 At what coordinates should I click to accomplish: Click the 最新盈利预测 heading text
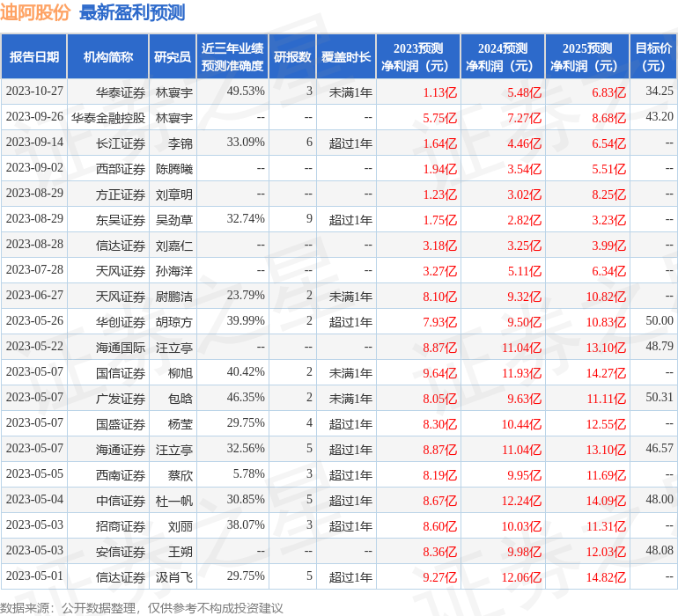132,12
